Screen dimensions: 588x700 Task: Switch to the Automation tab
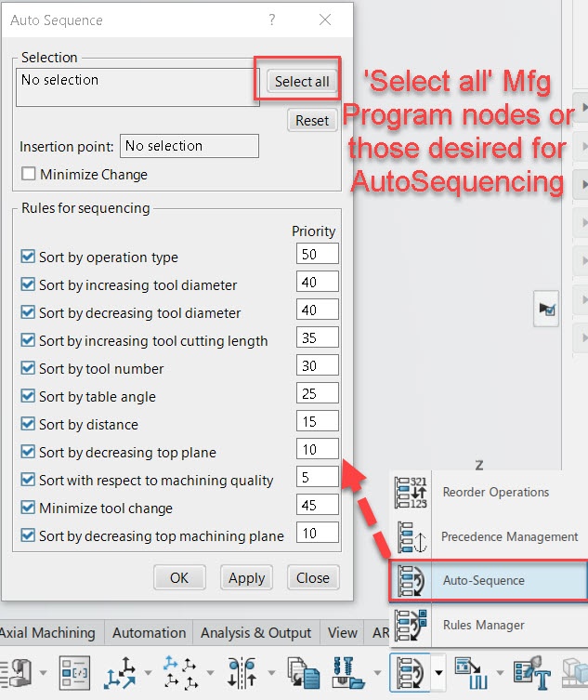click(x=149, y=632)
